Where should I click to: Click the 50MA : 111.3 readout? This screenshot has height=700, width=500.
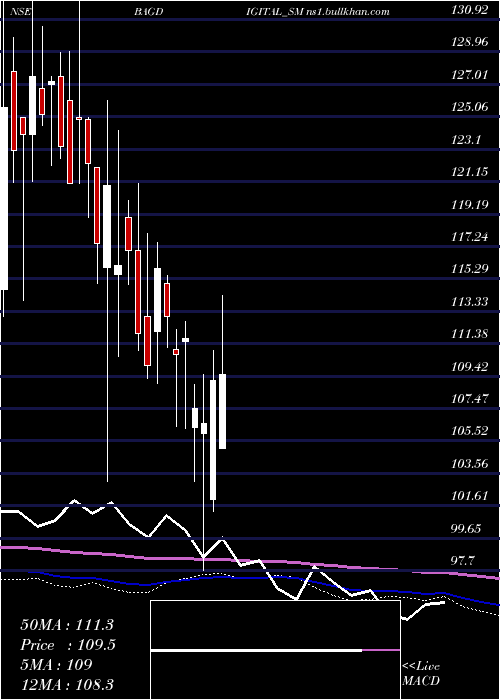(x=67, y=625)
